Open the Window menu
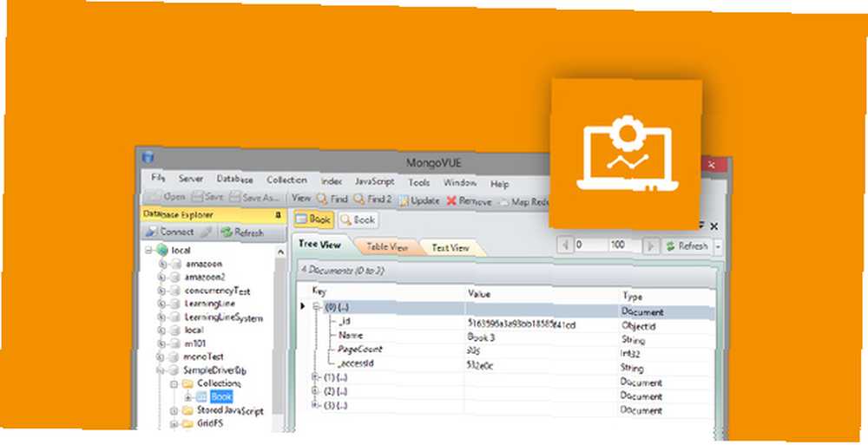Viewport: 868px width, 445px height. pyautogui.click(x=460, y=183)
